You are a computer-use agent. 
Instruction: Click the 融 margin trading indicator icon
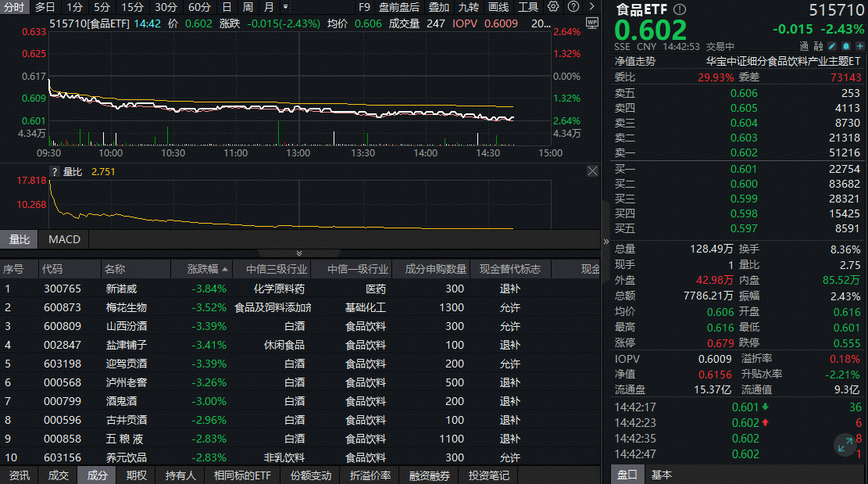pyautogui.click(x=818, y=45)
